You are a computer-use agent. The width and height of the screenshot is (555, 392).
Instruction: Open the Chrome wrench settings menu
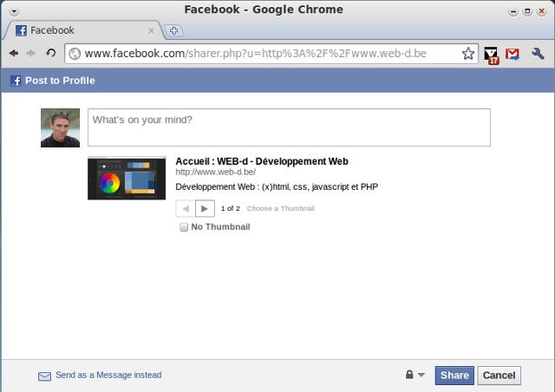click(538, 54)
